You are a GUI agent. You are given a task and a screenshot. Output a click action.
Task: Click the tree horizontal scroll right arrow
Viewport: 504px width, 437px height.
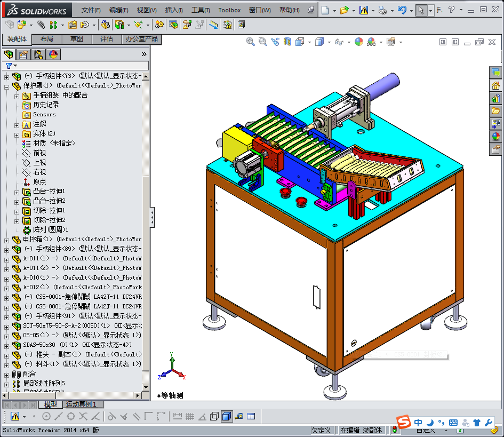point(138,395)
